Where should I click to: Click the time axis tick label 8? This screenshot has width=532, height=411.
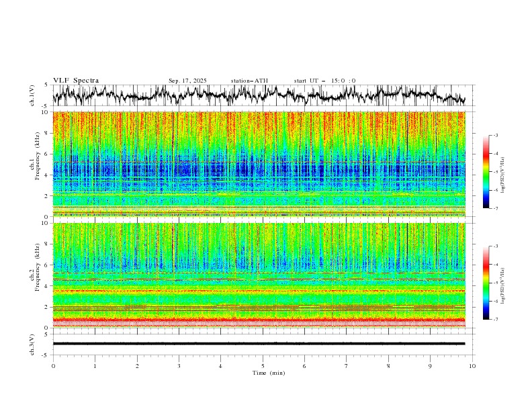388,366
